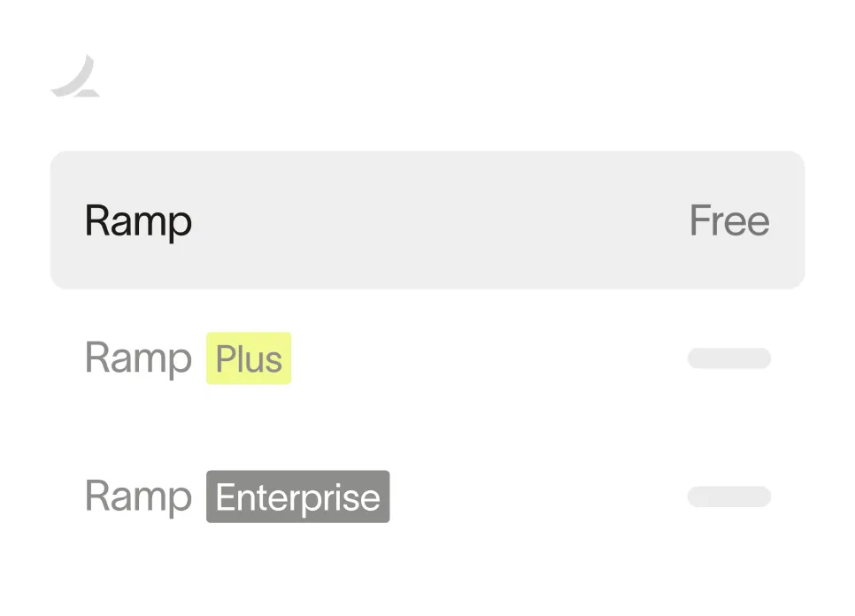
Task: Select the Ramp Plus plan row
Action: [427, 358]
